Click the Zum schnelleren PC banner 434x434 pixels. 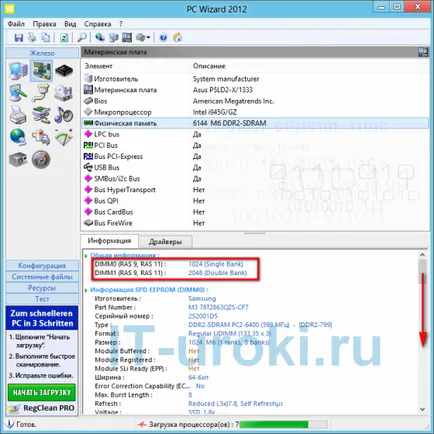[42, 318]
